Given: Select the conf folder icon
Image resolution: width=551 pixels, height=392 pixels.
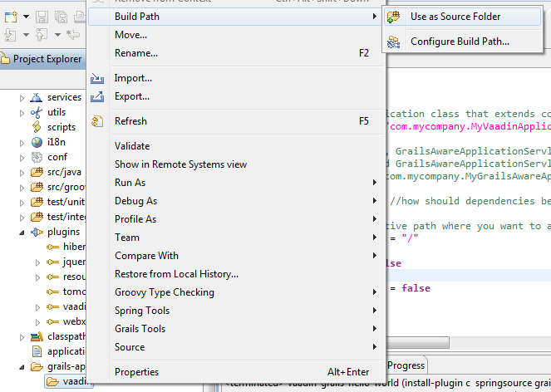Looking at the screenshot, I should pyautogui.click(x=37, y=157).
